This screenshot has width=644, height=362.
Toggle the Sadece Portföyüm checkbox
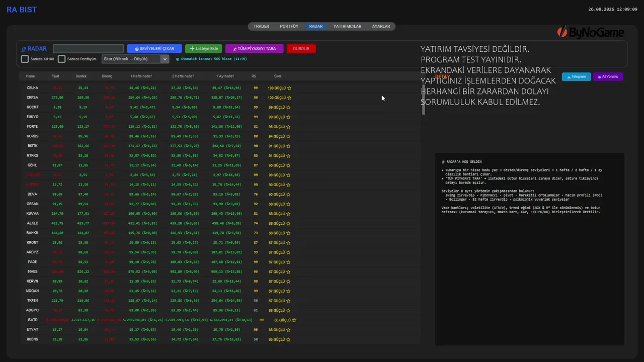pos(61,59)
